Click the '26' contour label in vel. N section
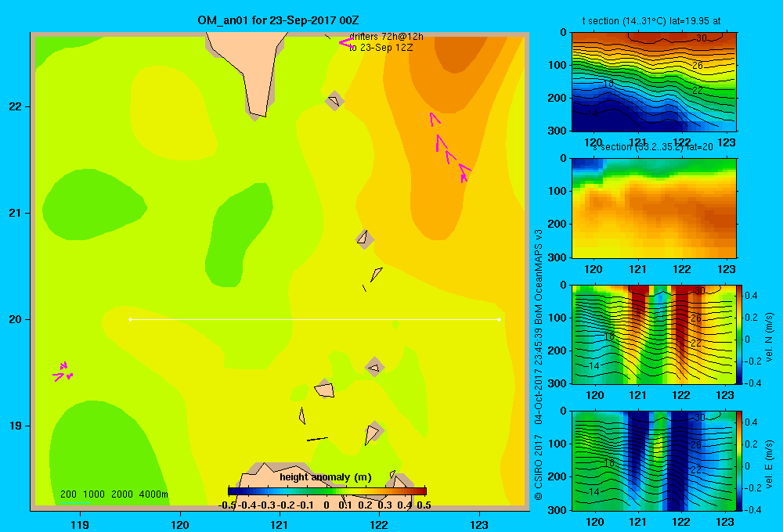 (696, 318)
